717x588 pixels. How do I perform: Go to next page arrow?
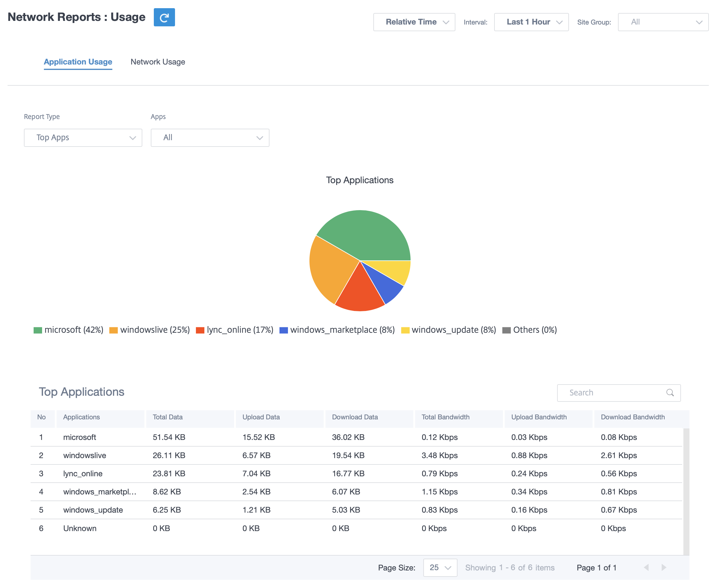coord(663,567)
